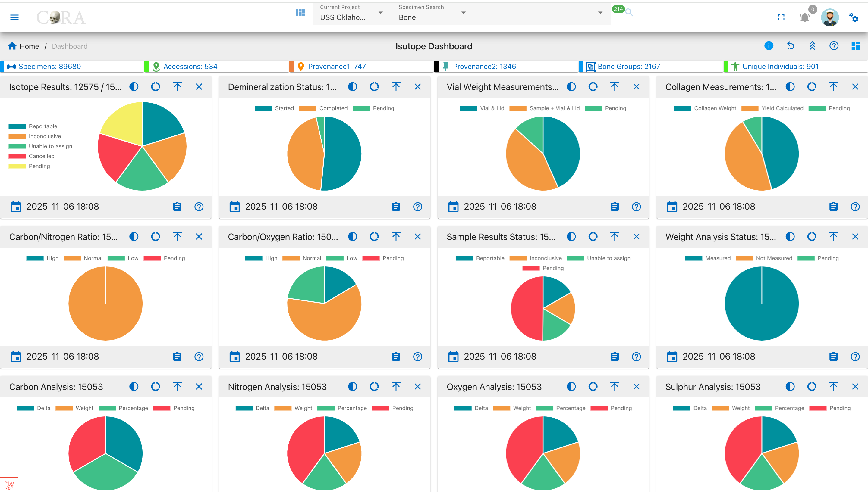
Task: Go to Home breadcrumb
Action: tap(23, 46)
